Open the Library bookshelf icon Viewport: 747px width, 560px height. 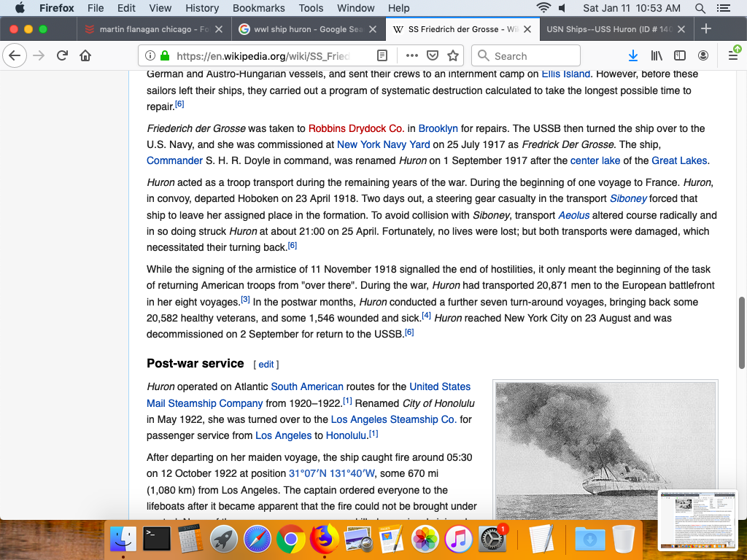pyautogui.click(x=657, y=55)
